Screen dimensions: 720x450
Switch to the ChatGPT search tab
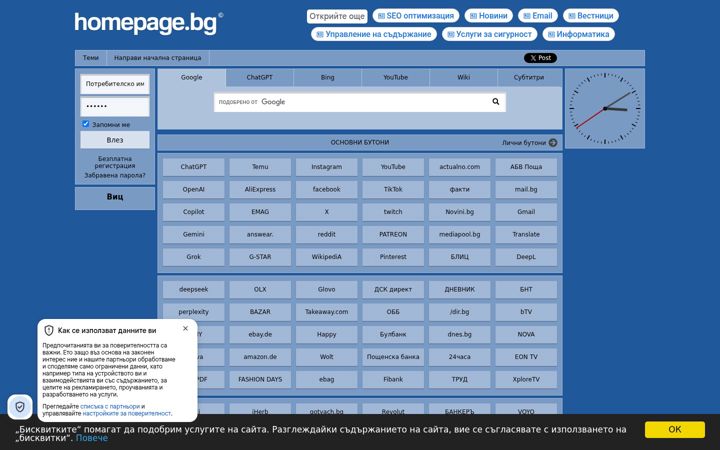coord(259,77)
